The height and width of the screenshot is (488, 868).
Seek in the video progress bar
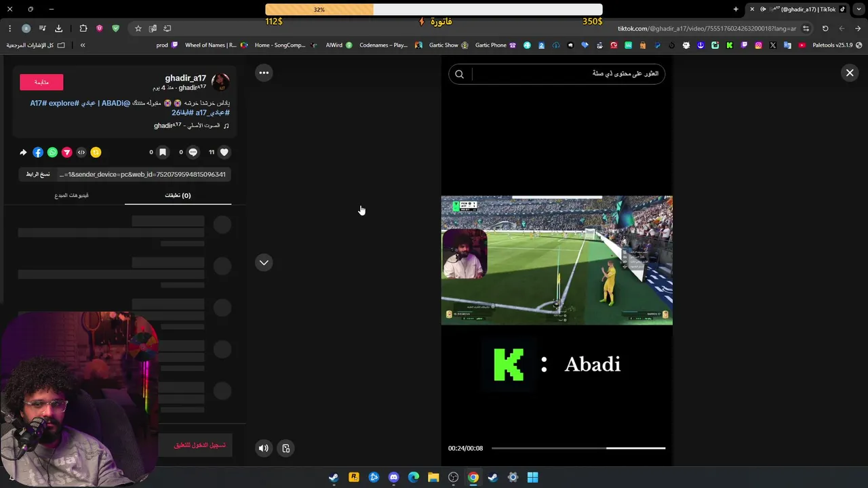tap(578, 448)
